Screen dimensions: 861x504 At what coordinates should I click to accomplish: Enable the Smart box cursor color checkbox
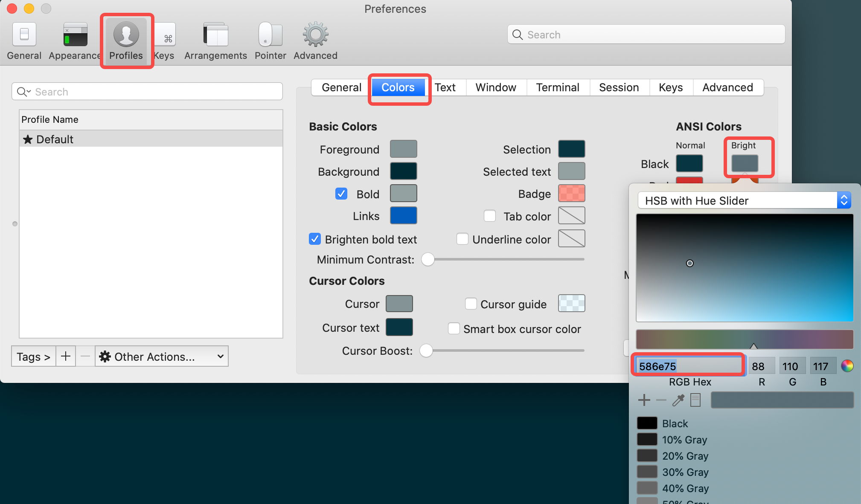[454, 329]
